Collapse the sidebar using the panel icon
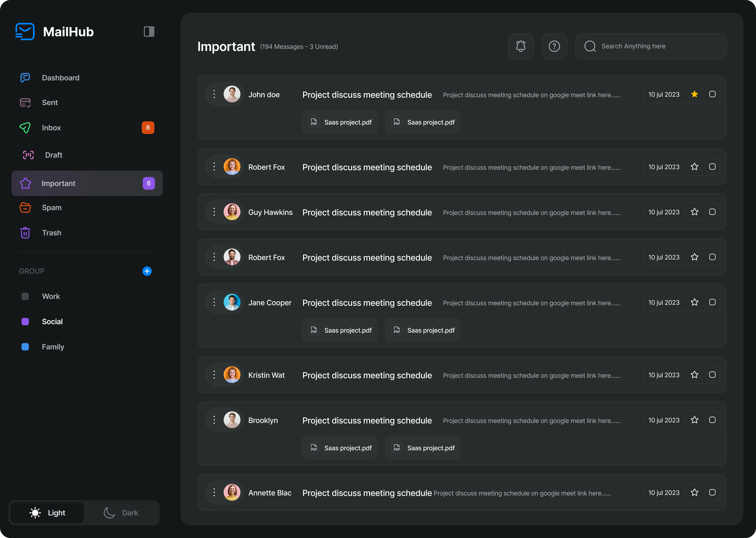The width and height of the screenshot is (756, 538). point(149,31)
